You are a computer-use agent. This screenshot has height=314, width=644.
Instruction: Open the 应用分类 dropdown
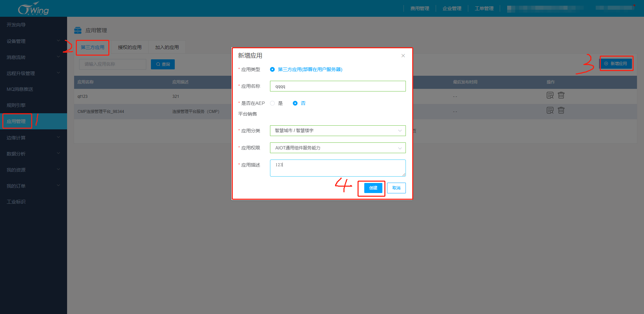pos(338,131)
